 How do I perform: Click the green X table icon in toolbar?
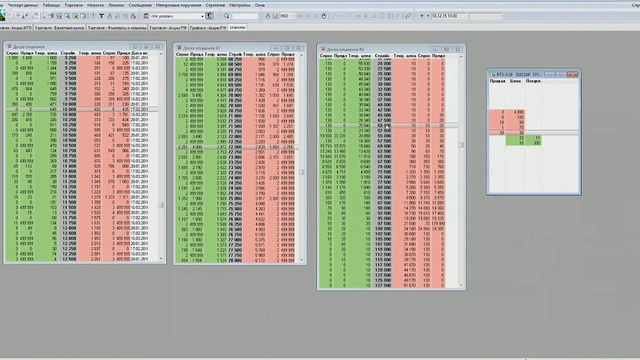(x=75, y=16)
